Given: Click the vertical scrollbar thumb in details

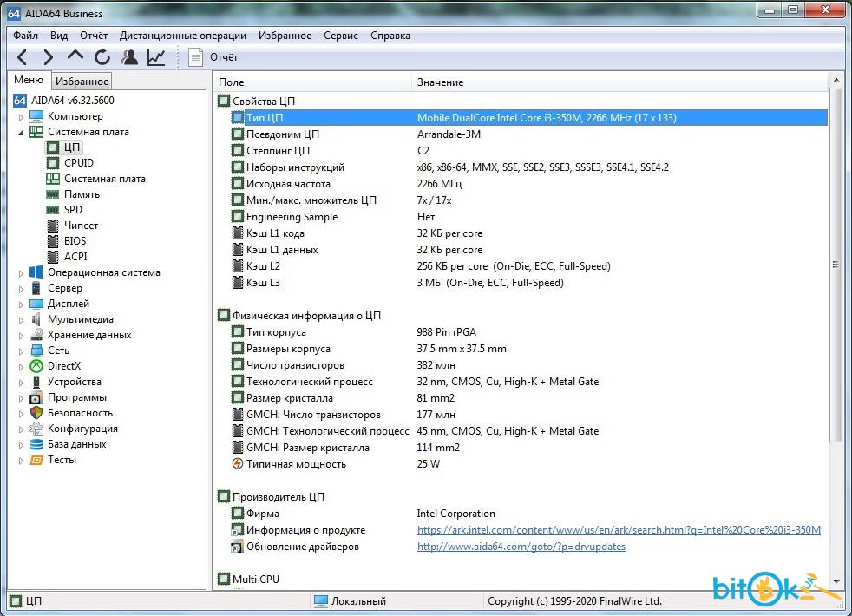Looking at the screenshot, I should click(836, 265).
